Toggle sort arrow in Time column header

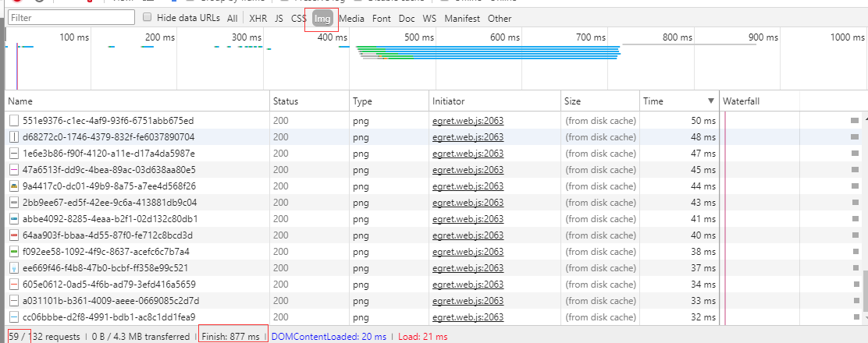tap(710, 101)
